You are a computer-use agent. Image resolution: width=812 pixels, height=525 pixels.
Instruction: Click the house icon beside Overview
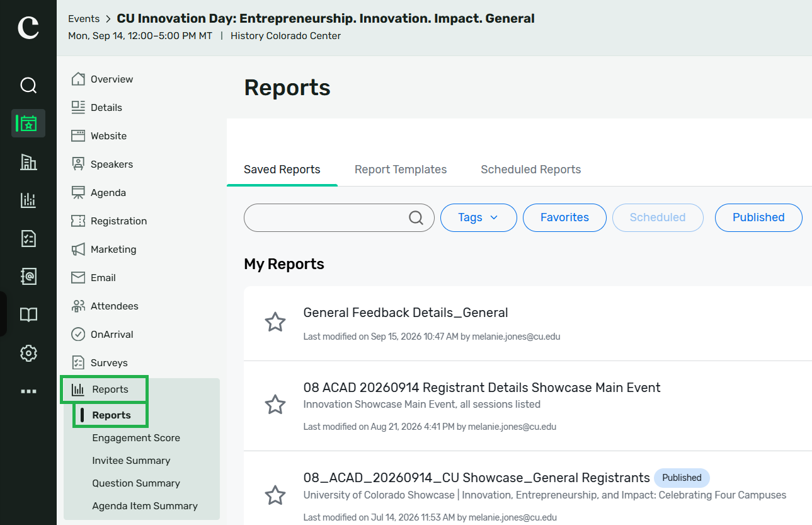(78, 79)
